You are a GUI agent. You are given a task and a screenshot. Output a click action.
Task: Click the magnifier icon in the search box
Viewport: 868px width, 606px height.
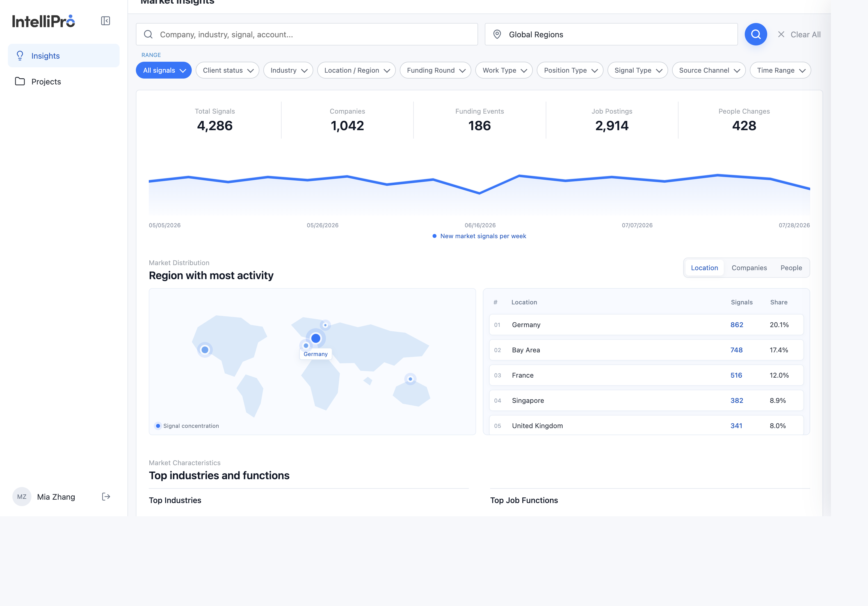tap(148, 35)
